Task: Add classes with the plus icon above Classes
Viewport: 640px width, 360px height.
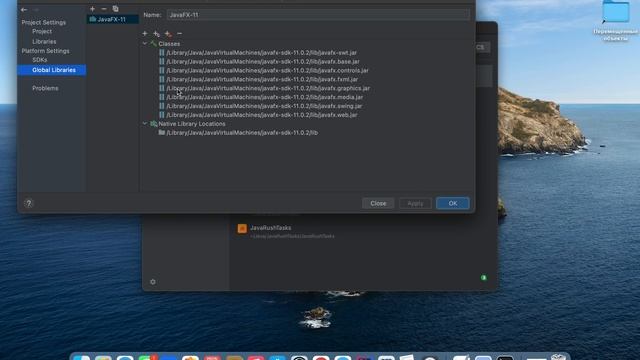Action: point(145,33)
